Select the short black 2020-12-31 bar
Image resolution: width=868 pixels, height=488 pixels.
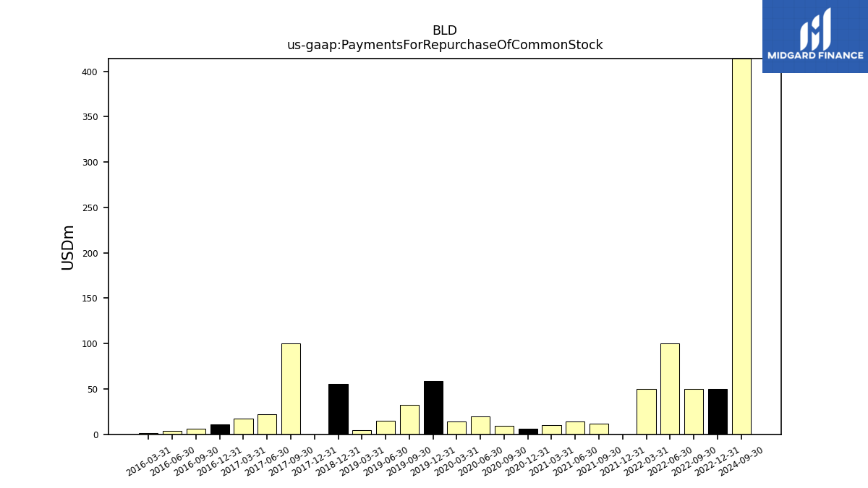(528, 432)
